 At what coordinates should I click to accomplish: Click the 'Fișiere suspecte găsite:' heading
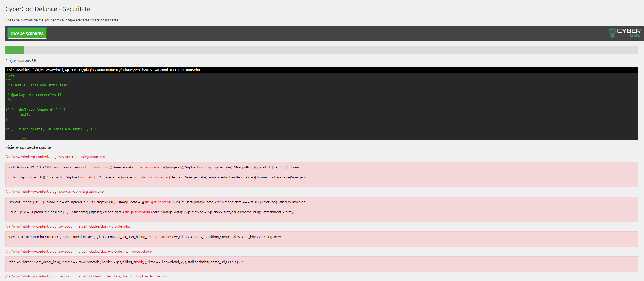tap(29, 147)
